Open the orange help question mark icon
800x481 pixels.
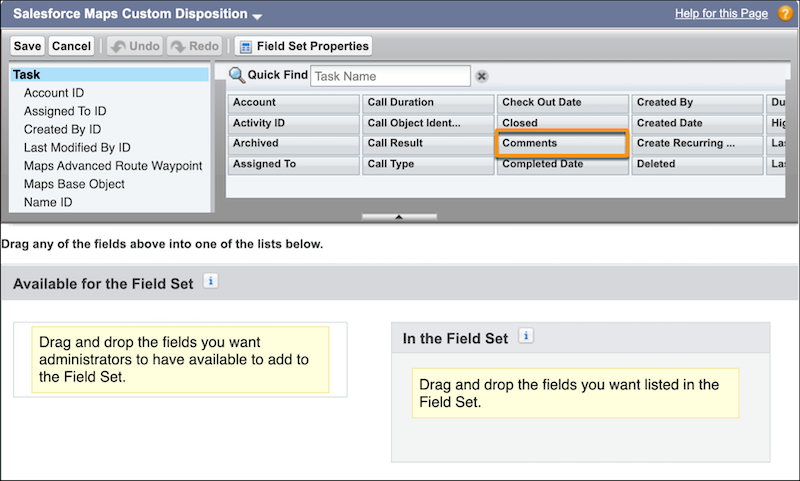coord(785,13)
